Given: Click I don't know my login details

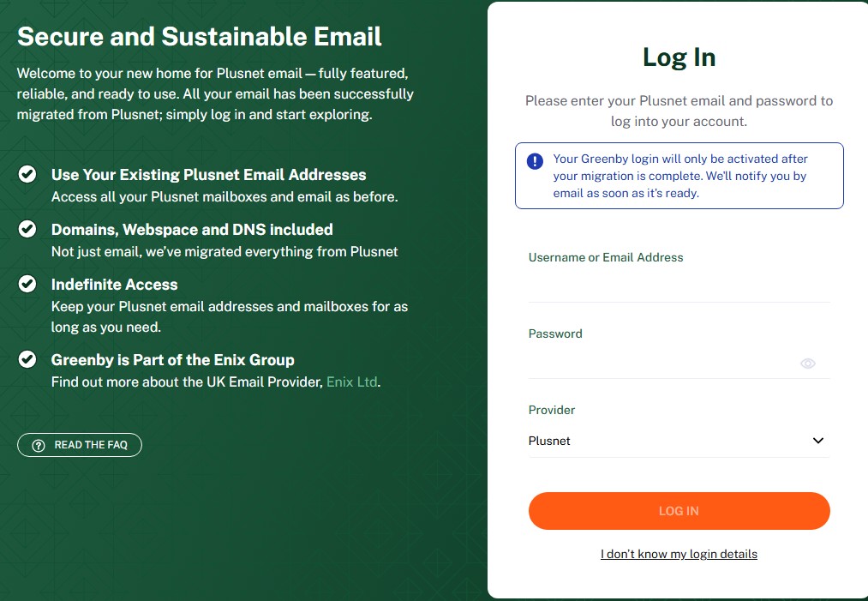Looking at the screenshot, I should (x=678, y=554).
